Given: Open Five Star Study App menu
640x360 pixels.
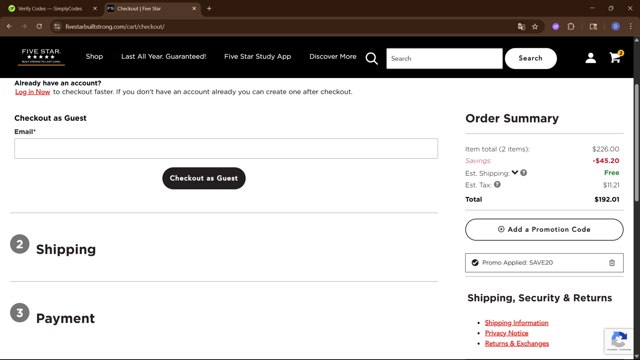Looking at the screenshot, I should (258, 57).
